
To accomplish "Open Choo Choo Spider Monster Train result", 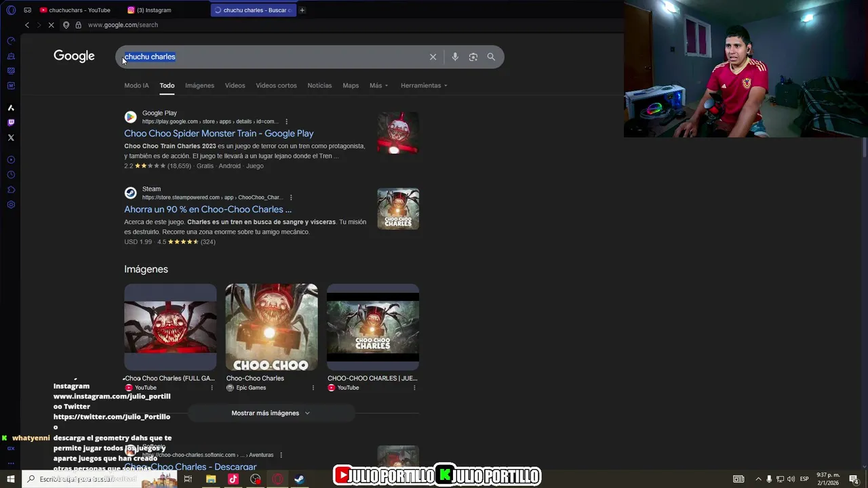I will [x=218, y=134].
